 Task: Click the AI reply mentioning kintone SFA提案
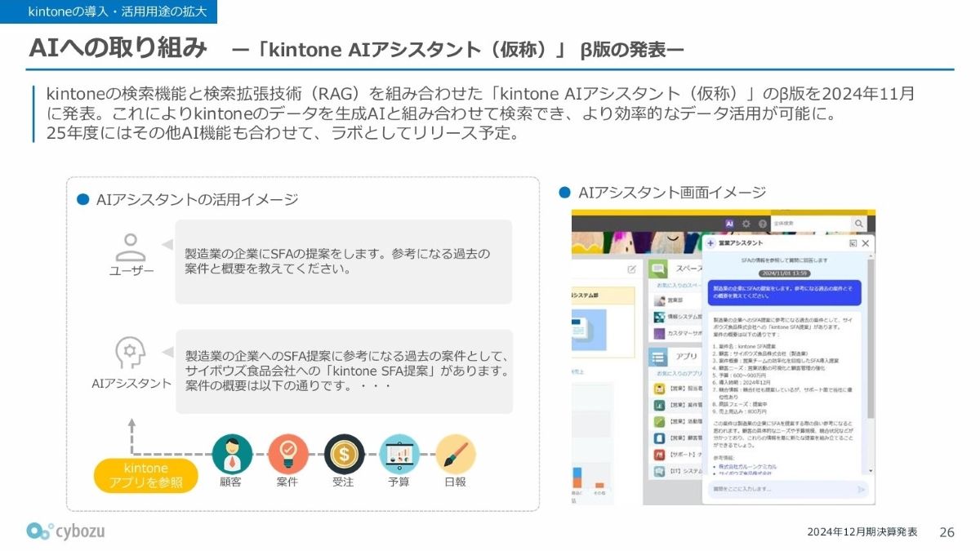pyautogui.click(x=348, y=371)
